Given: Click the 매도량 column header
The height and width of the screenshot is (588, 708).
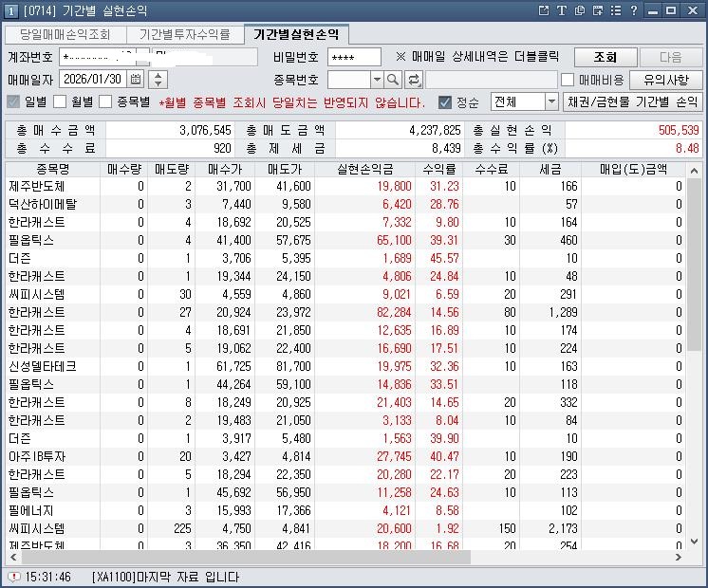Looking at the screenshot, I should point(172,169).
